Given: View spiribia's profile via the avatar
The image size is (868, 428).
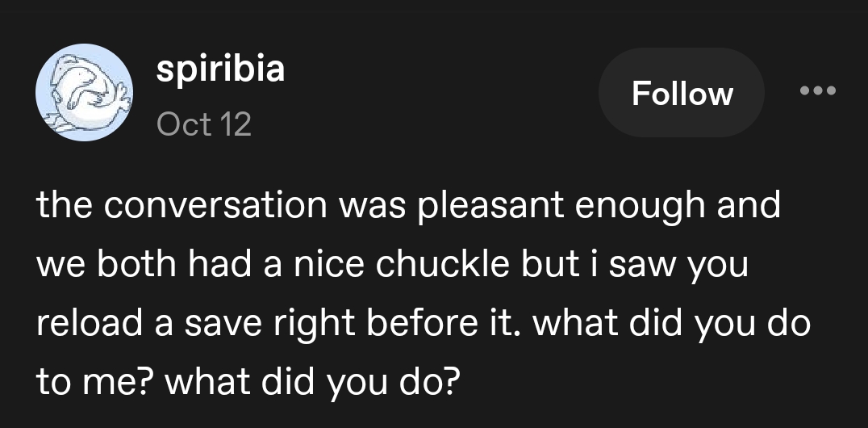Looking at the screenshot, I should [x=84, y=94].
